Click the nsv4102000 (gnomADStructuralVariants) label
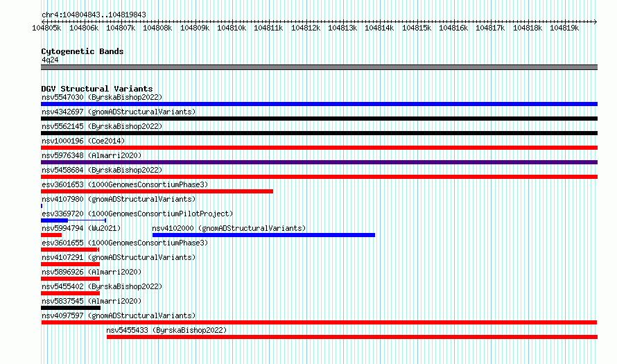Image resolution: width=617 pixels, height=364 pixels. point(229,228)
